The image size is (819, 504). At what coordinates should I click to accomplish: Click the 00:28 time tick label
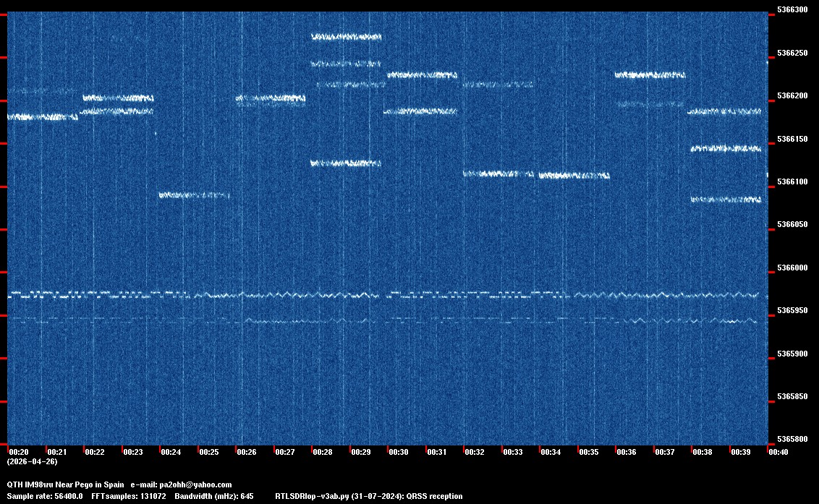[323, 452]
